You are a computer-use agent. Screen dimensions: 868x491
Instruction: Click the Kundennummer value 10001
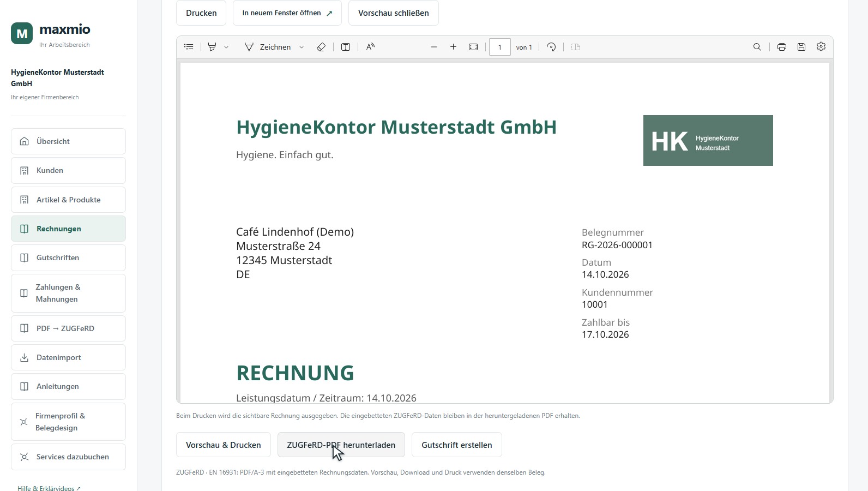tap(595, 304)
